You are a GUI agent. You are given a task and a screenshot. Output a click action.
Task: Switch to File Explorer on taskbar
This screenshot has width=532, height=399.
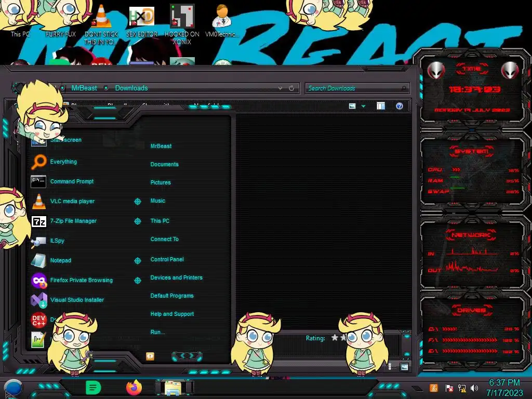click(174, 388)
